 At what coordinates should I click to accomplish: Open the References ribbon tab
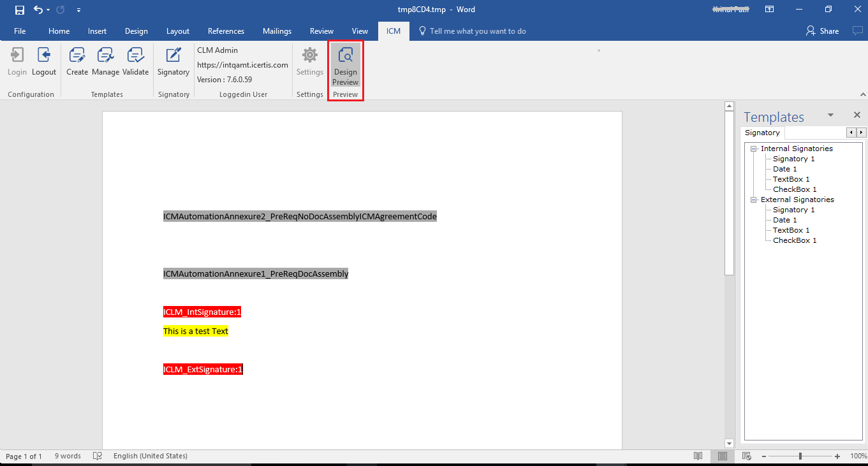pos(226,31)
